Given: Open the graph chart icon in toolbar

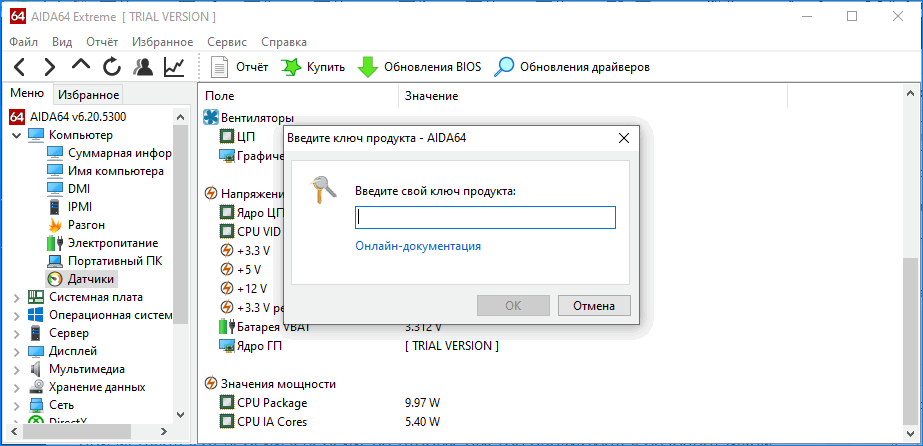Looking at the screenshot, I should [x=174, y=67].
